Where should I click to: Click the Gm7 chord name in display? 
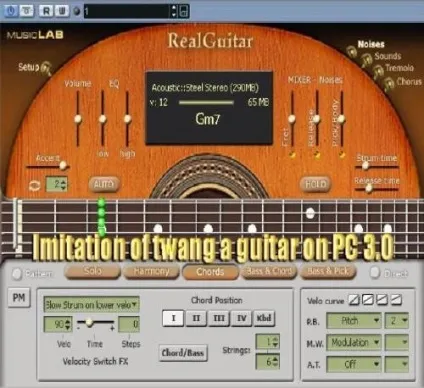[208, 118]
